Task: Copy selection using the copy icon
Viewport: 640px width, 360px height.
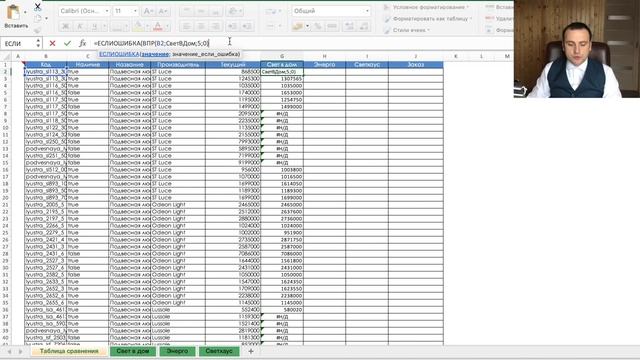Action: pyautogui.click(x=38, y=18)
